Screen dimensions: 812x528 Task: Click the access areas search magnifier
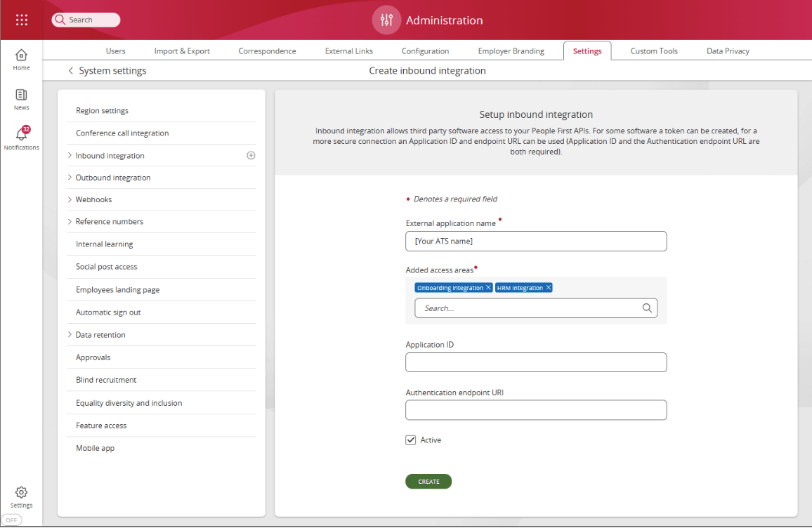point(647,308)
